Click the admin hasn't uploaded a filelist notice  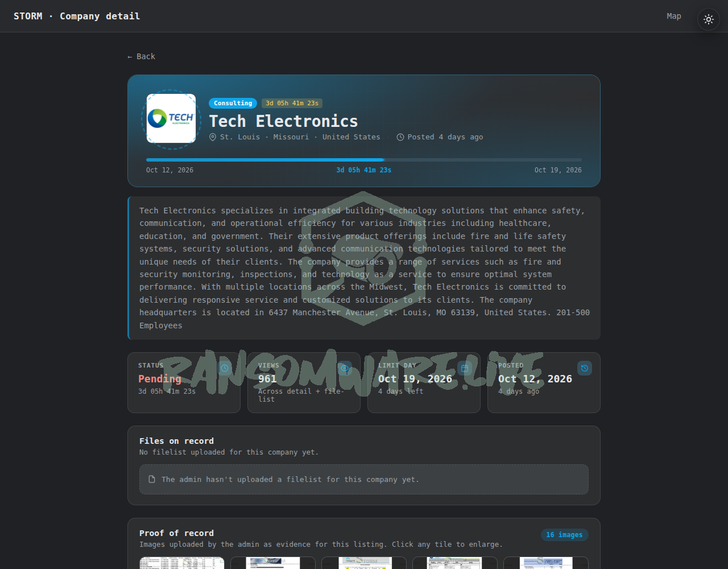tap(364, 480)
